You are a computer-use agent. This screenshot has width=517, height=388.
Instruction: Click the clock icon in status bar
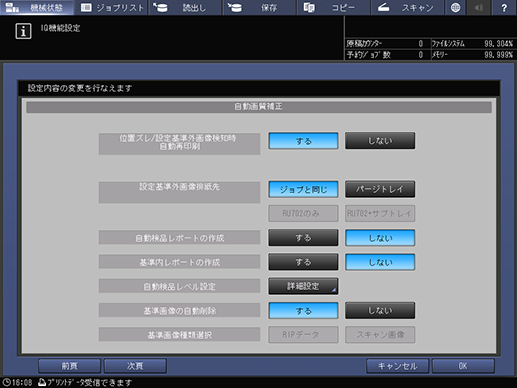coord(6,382)
